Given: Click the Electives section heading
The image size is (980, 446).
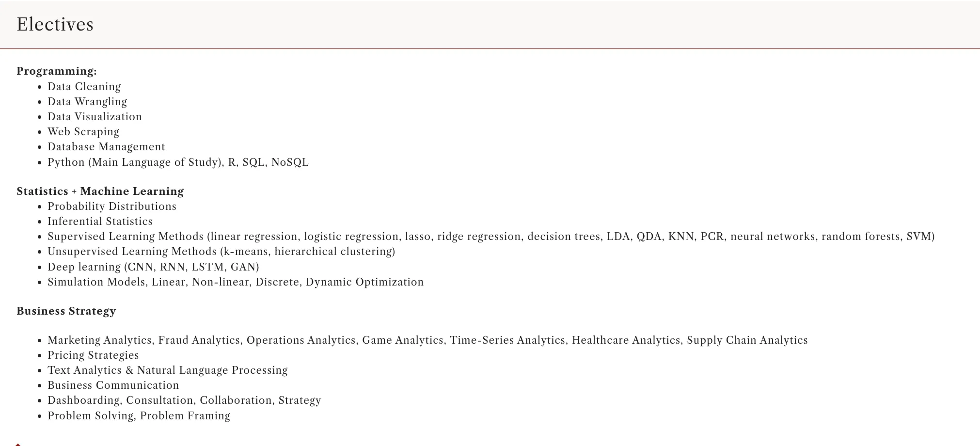Looking at the screenshot, I should click(55, 24).
